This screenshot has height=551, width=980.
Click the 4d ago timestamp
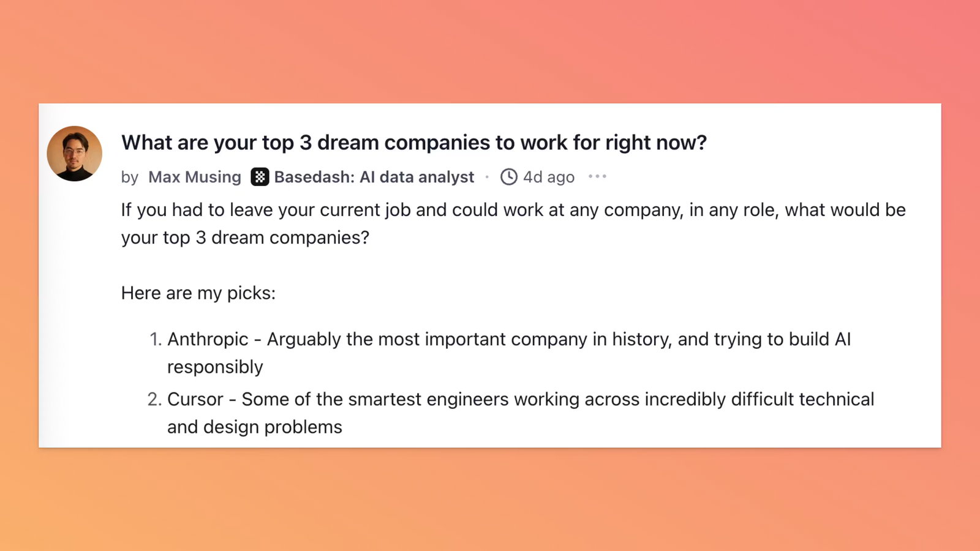click(549, 177)
